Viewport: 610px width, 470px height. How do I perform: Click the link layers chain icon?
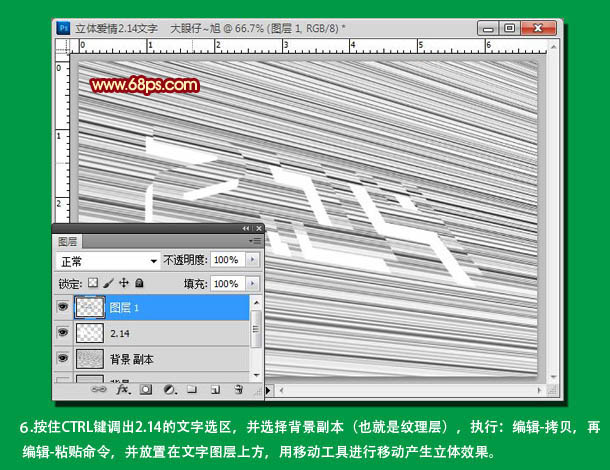point(98,389)
